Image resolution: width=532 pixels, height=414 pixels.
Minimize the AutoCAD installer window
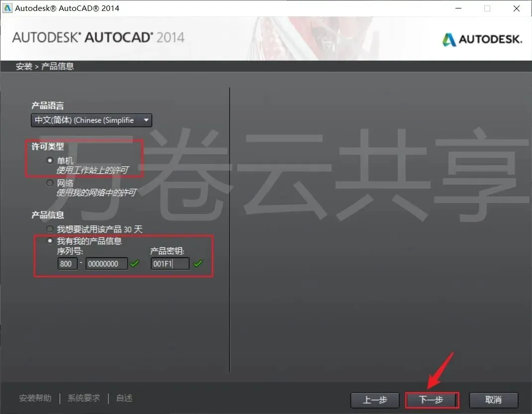click(x=458, y=8)
